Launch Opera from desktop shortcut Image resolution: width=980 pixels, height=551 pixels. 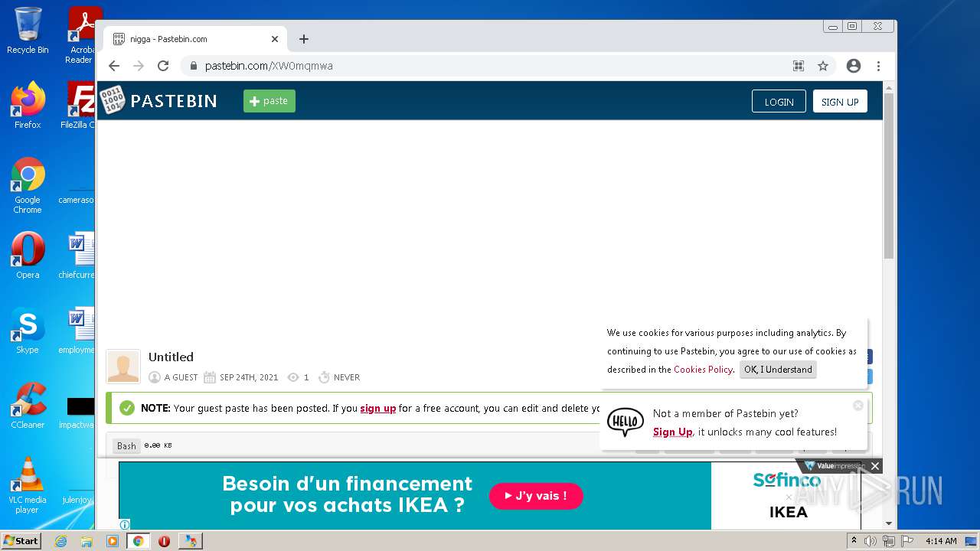(28, 256)
